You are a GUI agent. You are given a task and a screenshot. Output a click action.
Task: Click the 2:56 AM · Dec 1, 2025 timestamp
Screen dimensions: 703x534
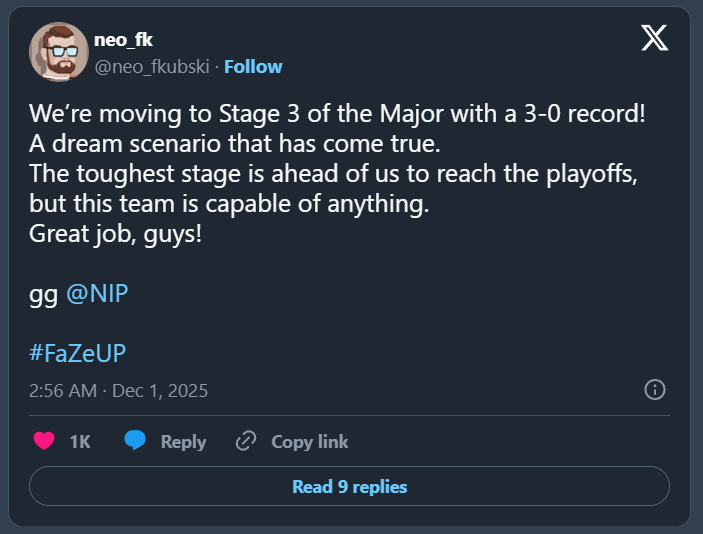coord(119,390)
